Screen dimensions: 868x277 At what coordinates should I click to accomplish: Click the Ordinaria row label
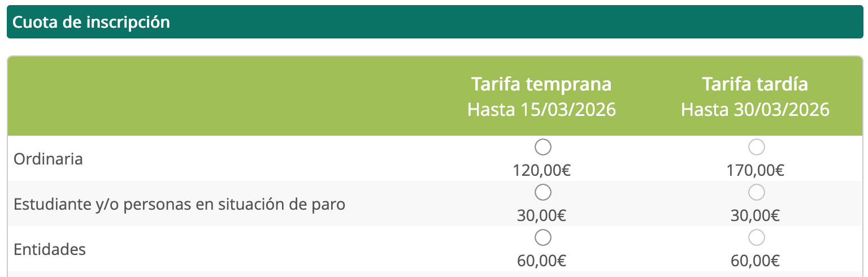click(x=48, y=159)
